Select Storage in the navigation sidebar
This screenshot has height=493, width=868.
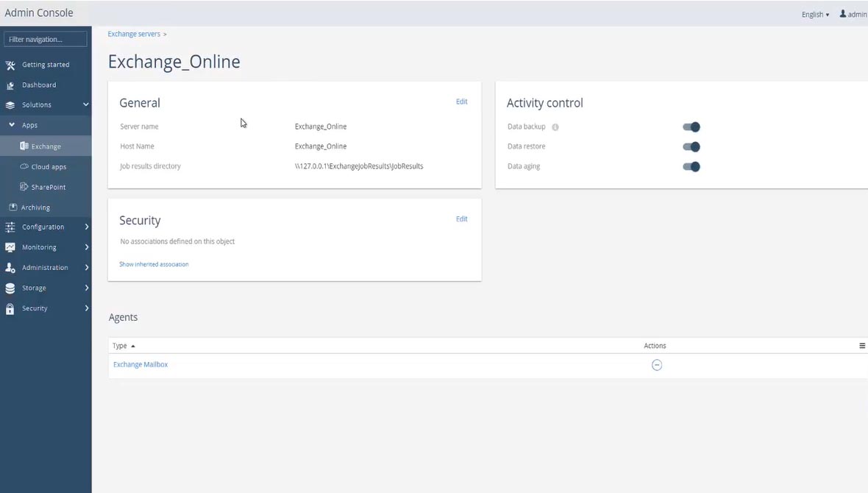click(x=34, y=288)
